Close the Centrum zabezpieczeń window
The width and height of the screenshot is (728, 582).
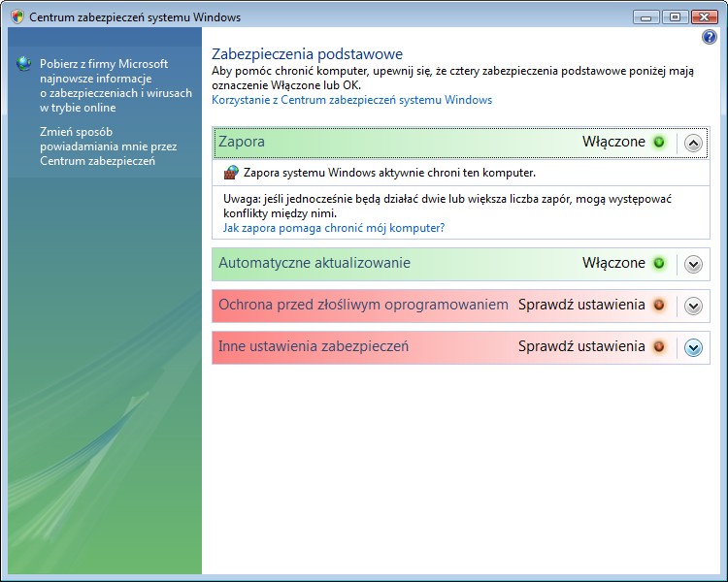click(x=705, y=17)
